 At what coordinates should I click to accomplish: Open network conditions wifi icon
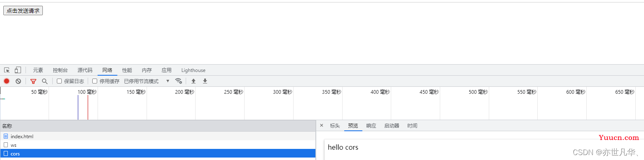tap(178, 81)
